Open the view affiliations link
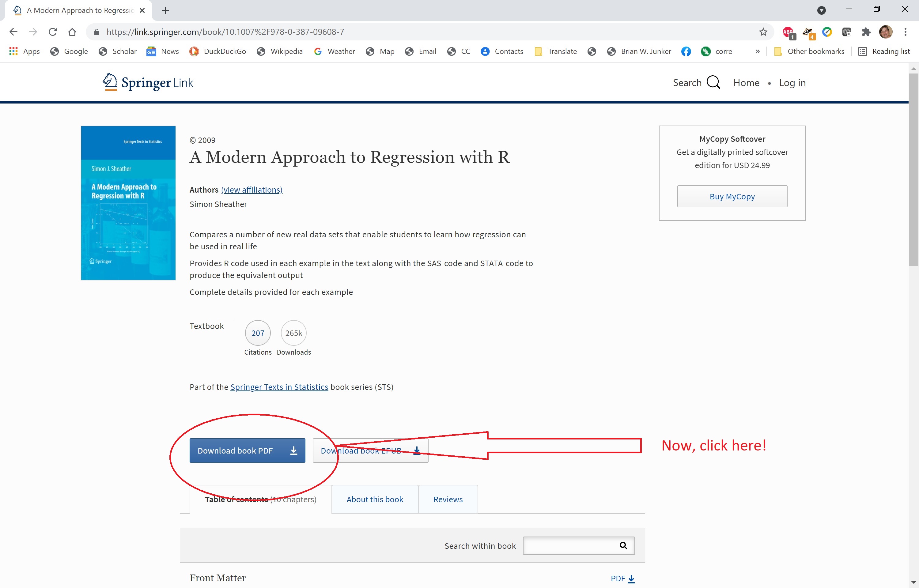This screenshot has height=588, width=919. coord(251,190)
